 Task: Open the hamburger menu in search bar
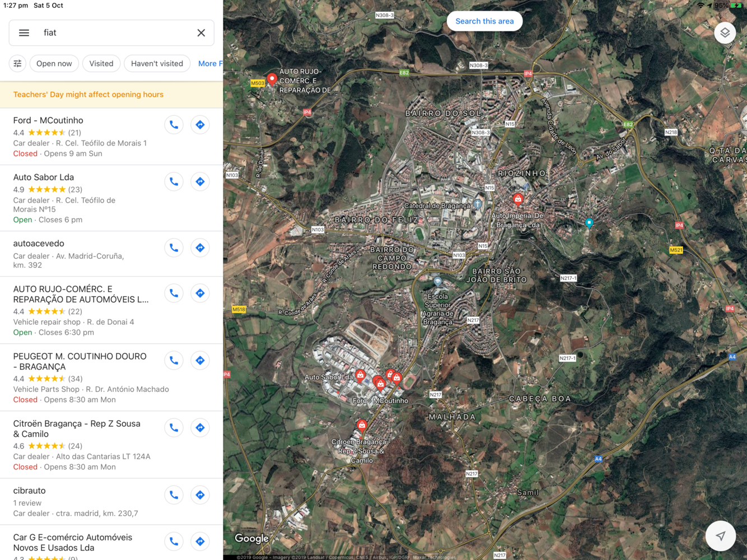pos(24,33)
